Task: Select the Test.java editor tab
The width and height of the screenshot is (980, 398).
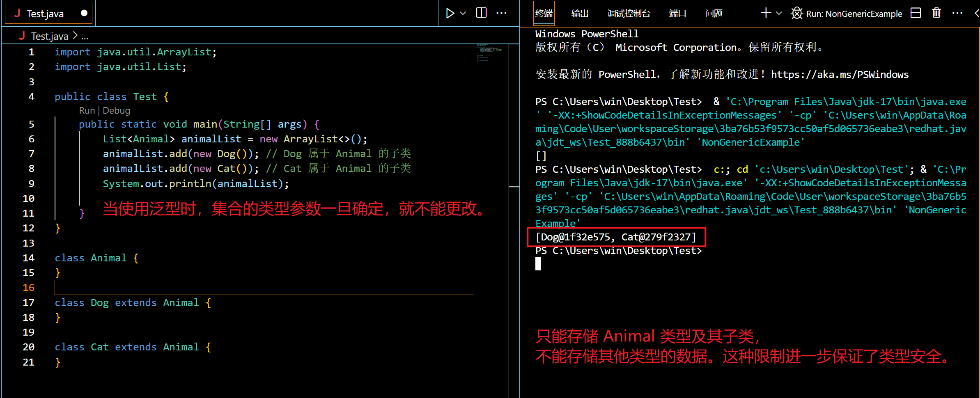Action: [x=48, y=14]
